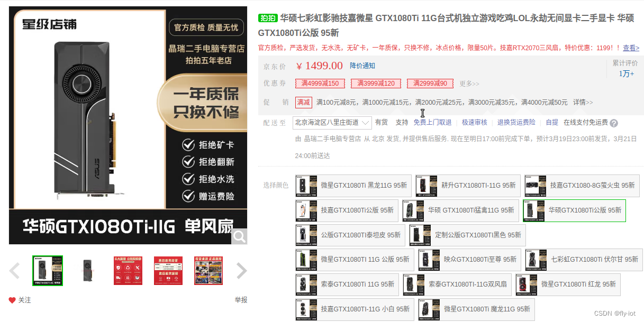The width and height of the screenshot is (644, 322).
Task: Select option 微星GTX1080Ti 黑龙11G 95新
Action: [x=353, y=186]
